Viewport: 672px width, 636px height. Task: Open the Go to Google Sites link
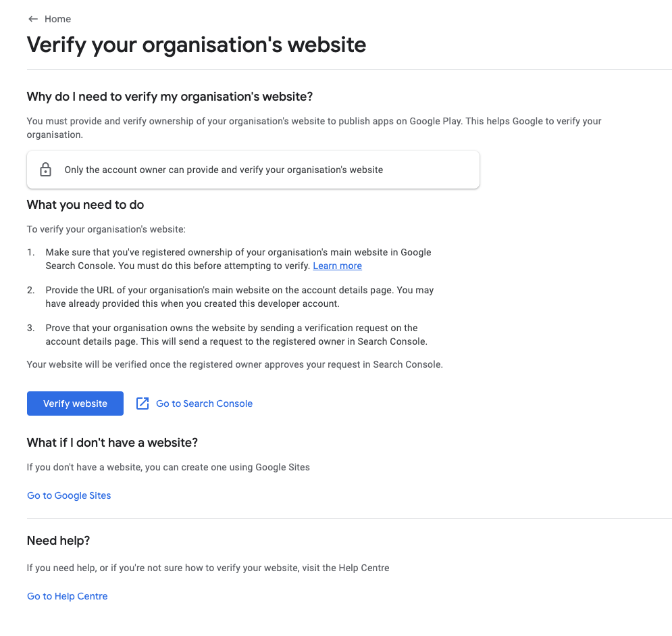(69, 495)
